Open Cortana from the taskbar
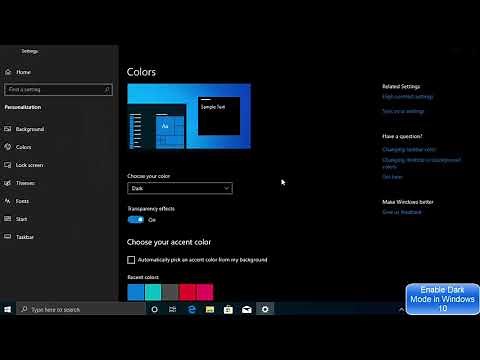 pyautogui.click(x=154, y=309)
